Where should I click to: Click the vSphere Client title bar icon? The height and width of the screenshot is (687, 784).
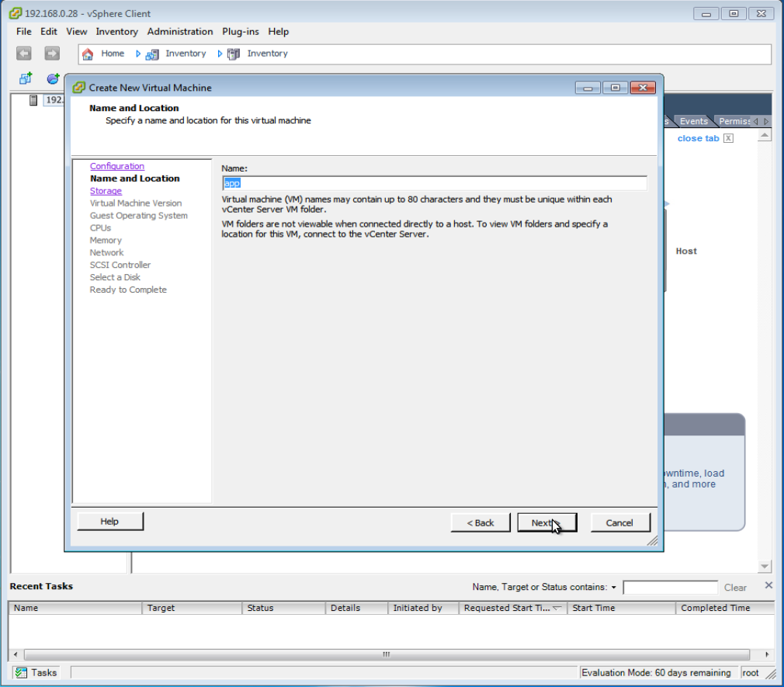[16, 13]
